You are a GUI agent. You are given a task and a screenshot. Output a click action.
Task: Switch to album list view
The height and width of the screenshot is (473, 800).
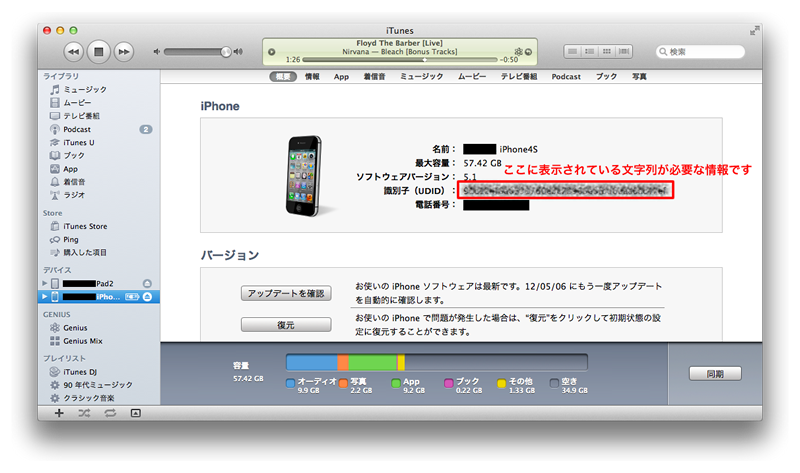(x=590, y=51)
